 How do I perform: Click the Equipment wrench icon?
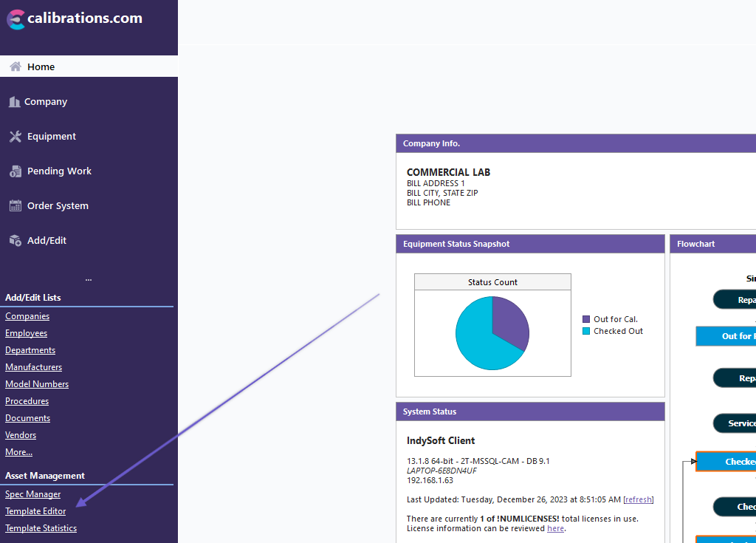point(16,137)
